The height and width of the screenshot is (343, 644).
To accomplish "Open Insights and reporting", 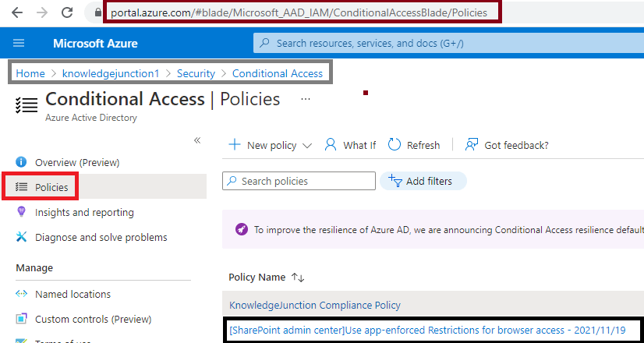I will click(x=85, y=212).
